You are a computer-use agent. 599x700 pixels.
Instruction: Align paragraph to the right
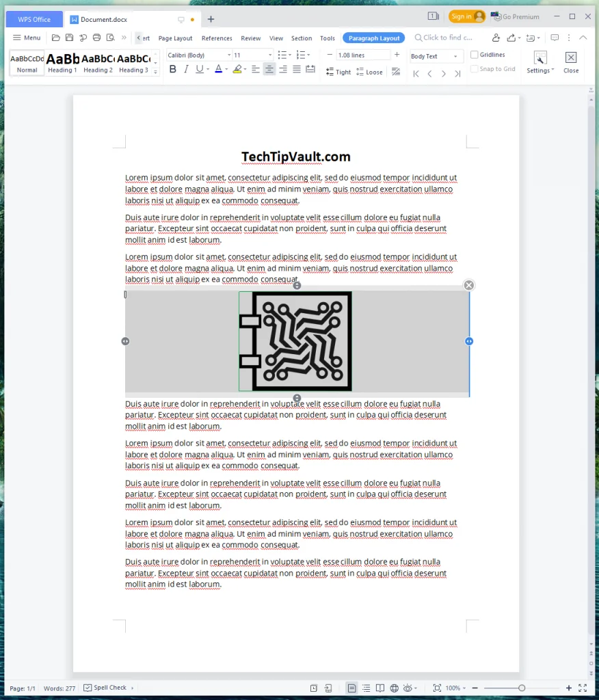pos(283,69)
